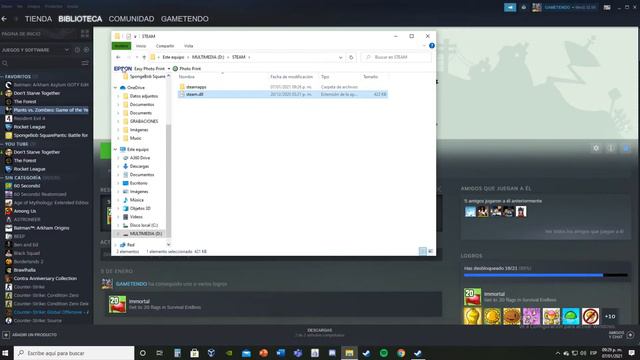Open the Vista ribbon tab in File Explorer
The width and height of the screenshot is (640, 360).
[188, 46]
